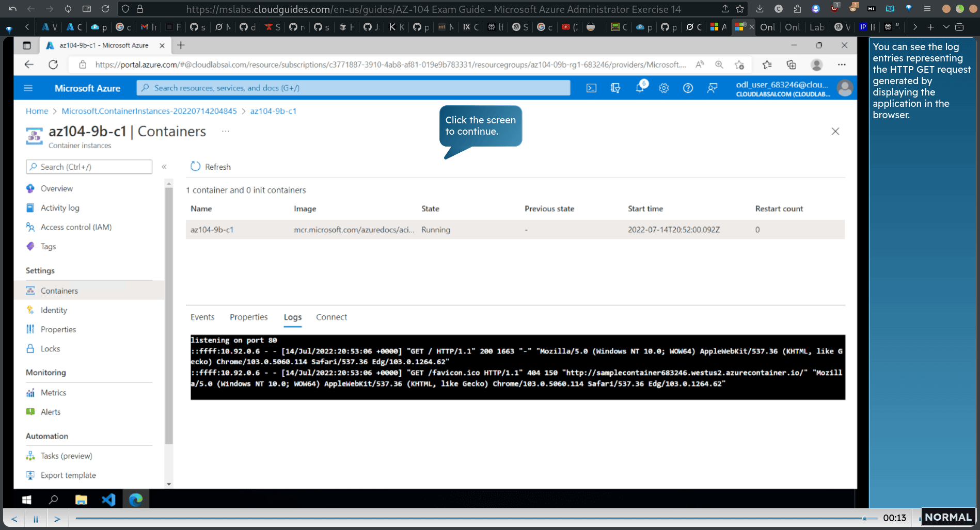
Task: Open Edge favorites star-list icon
Action: tap(767, 65)
